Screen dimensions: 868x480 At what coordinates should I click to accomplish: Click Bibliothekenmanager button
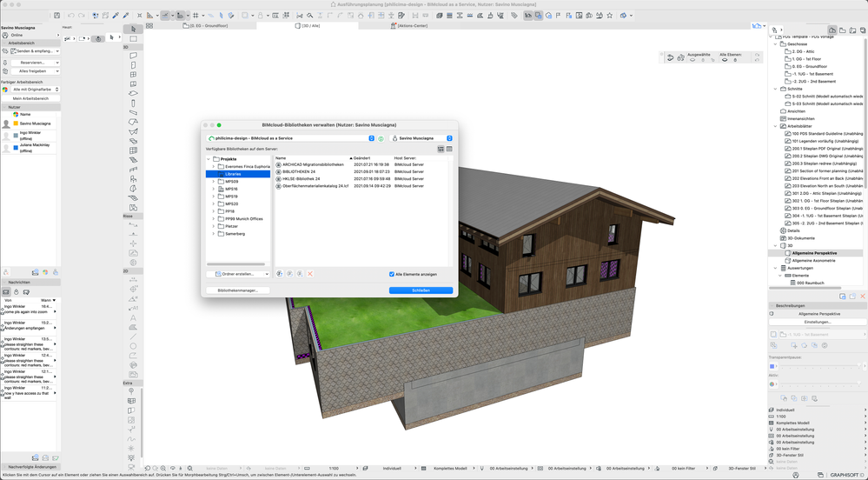[x=237, y=290]
